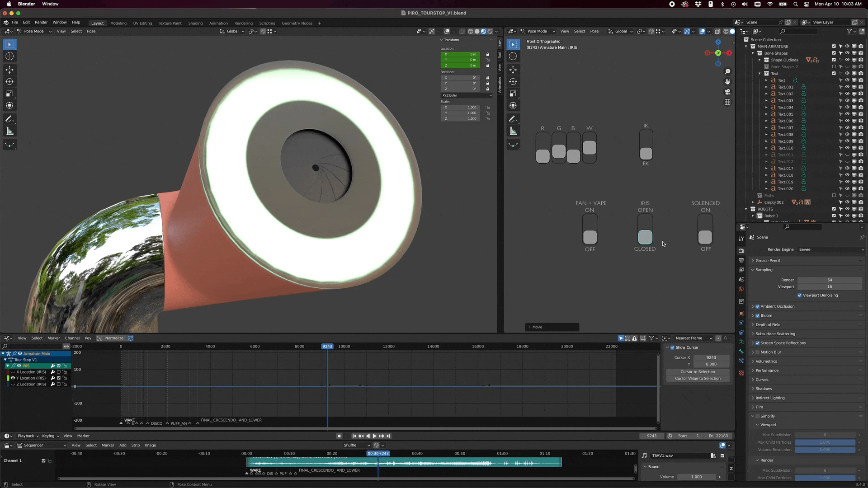Viewport: 868px width, 488px height.
Task: Disable Viewport Denoising checkbox
Action: 800,296
